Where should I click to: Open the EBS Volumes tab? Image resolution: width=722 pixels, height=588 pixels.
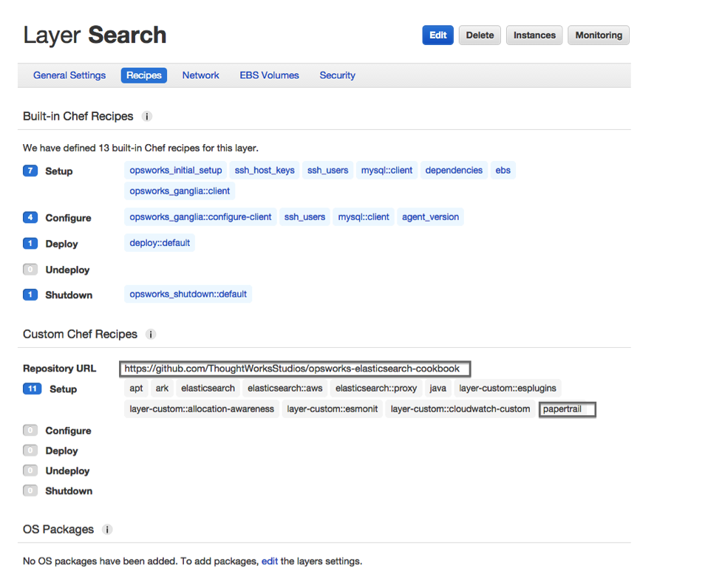point(269,75)
